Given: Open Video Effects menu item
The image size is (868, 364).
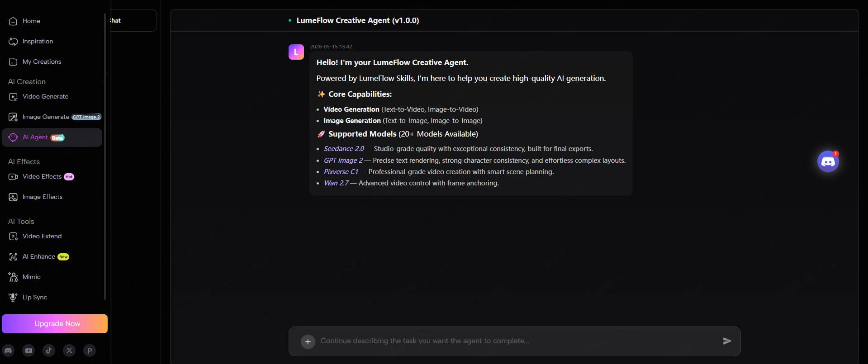Looking at the screenshot, I should point(52,177).
